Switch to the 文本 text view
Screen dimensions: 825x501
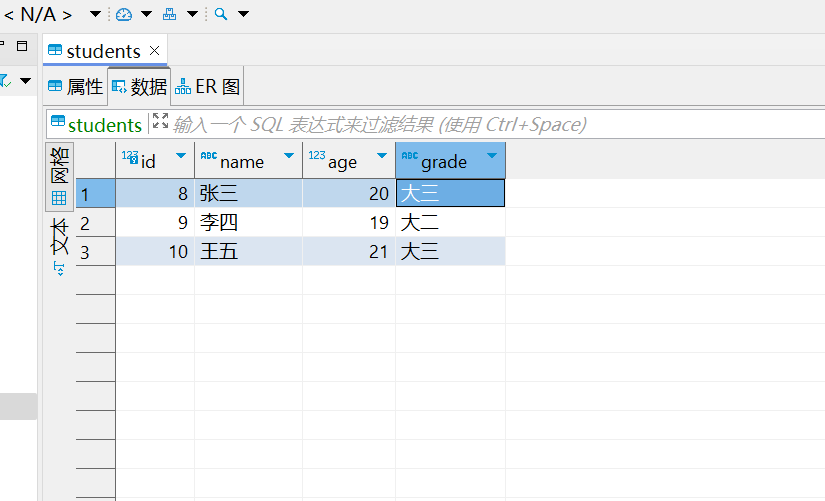tap(59, 236)
